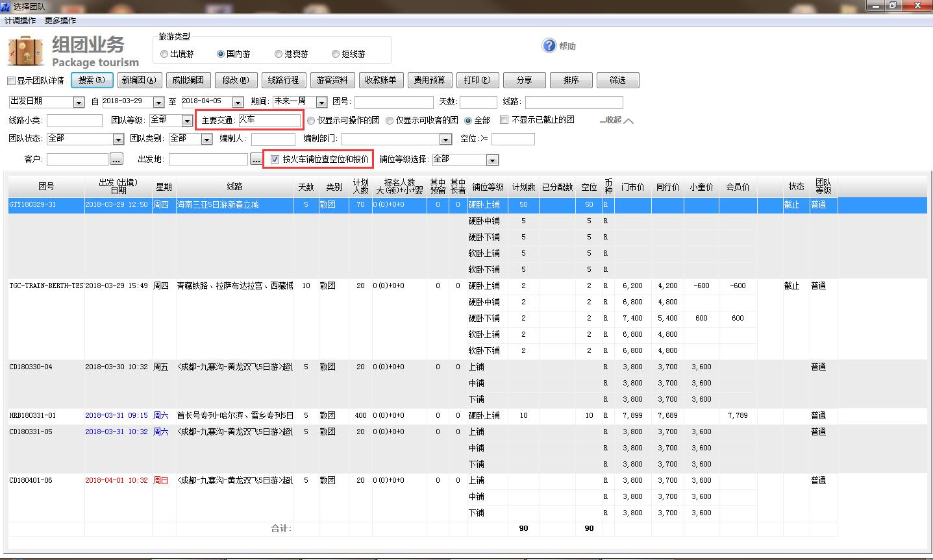Open 线路行程 button
Viewport: 933px width, 560px height.
[x=284, y=80]
